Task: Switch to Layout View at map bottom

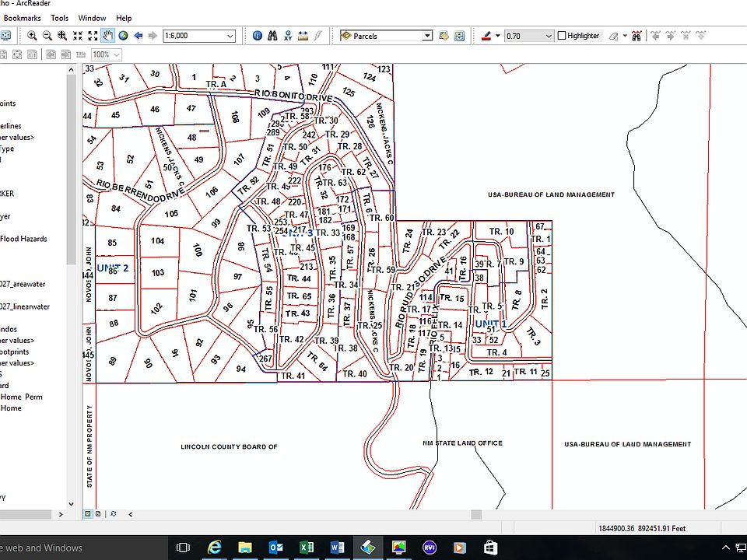Action: (x=98, y=513)
